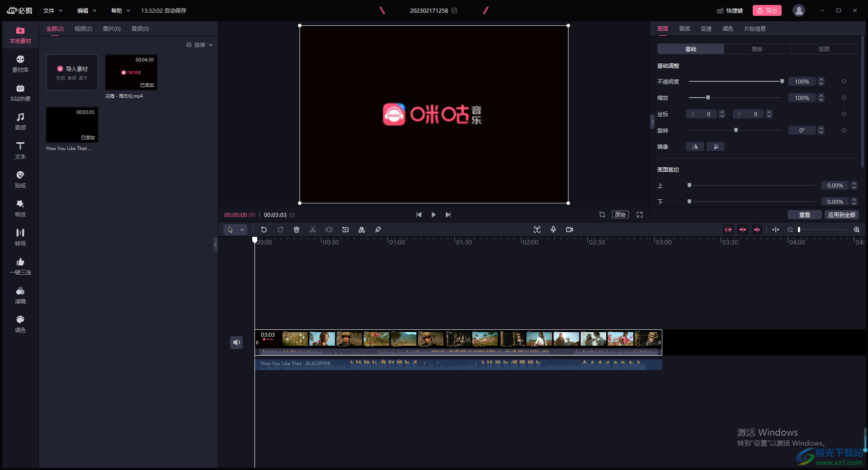Click the mirror flip icon in timeline toolbar

coord(362,230)
